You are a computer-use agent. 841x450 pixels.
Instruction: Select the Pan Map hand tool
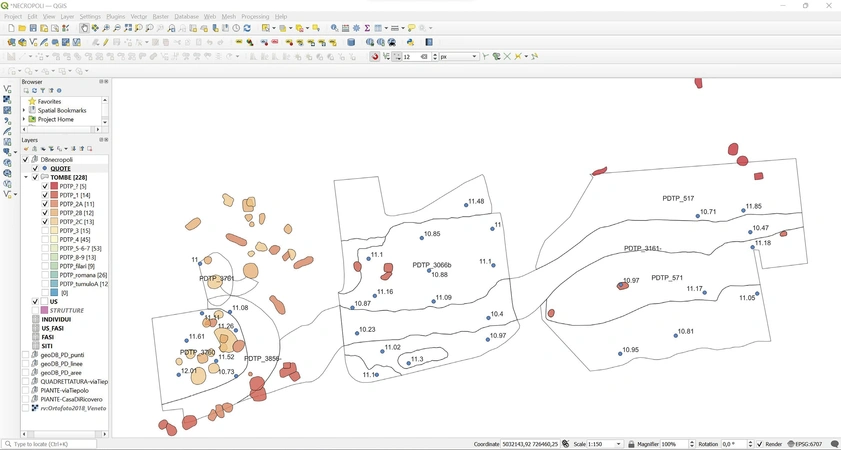(84, 28)
